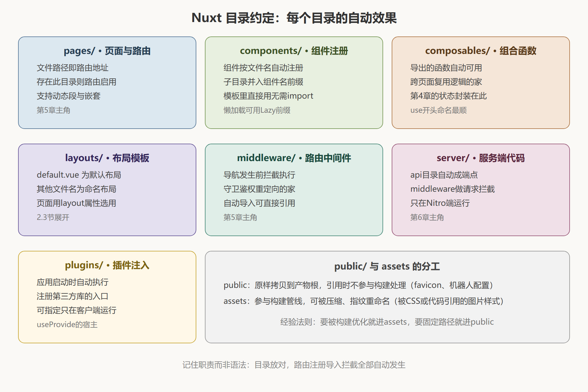Click the text '注册第三方库的入口'
The image size is (588, 392).
[73, 296]
